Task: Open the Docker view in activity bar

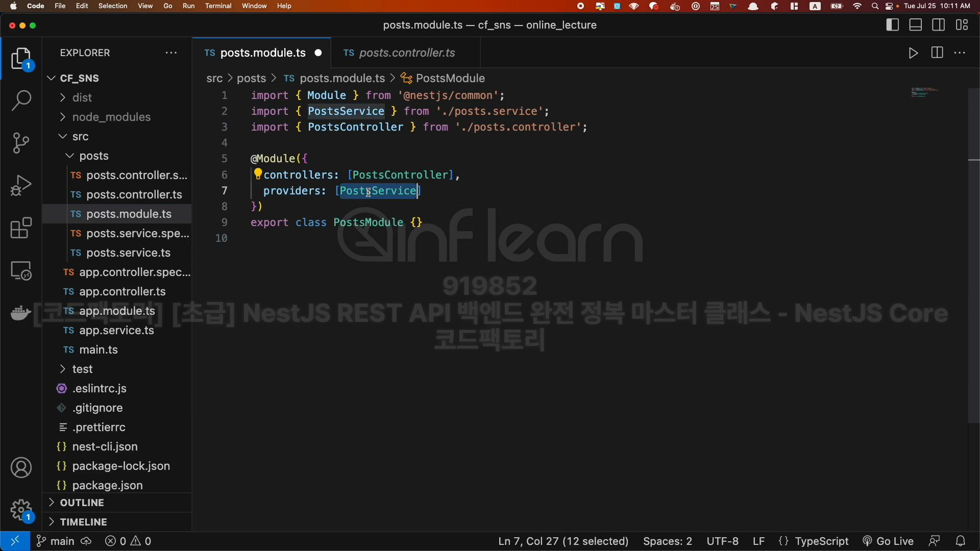Action: pyautogui.click(x=21, y=313)
